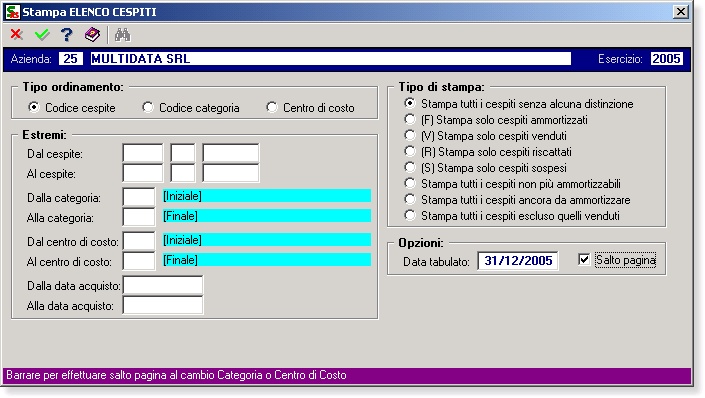Click the [Finale] description next to Alla categoria
The image size is (705, 398).
pyautogui.click(x=267, y=216)
